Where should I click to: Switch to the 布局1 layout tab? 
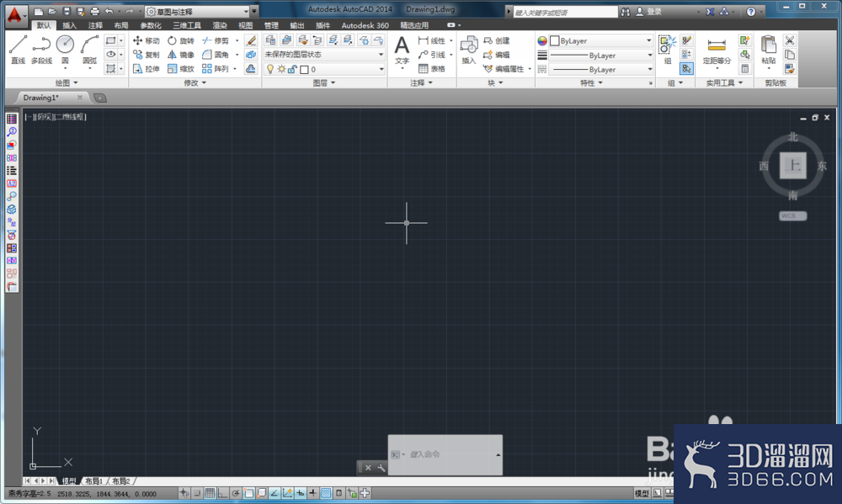click(93, 481)
